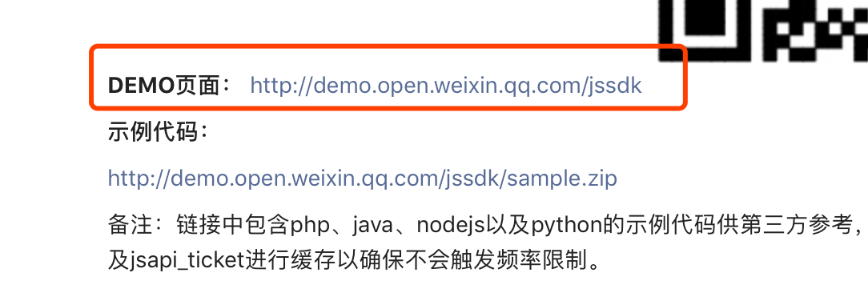This screenshot has height=301, width=868.
Task: Click the red highlight box border
Action: (x=388, y=47)
